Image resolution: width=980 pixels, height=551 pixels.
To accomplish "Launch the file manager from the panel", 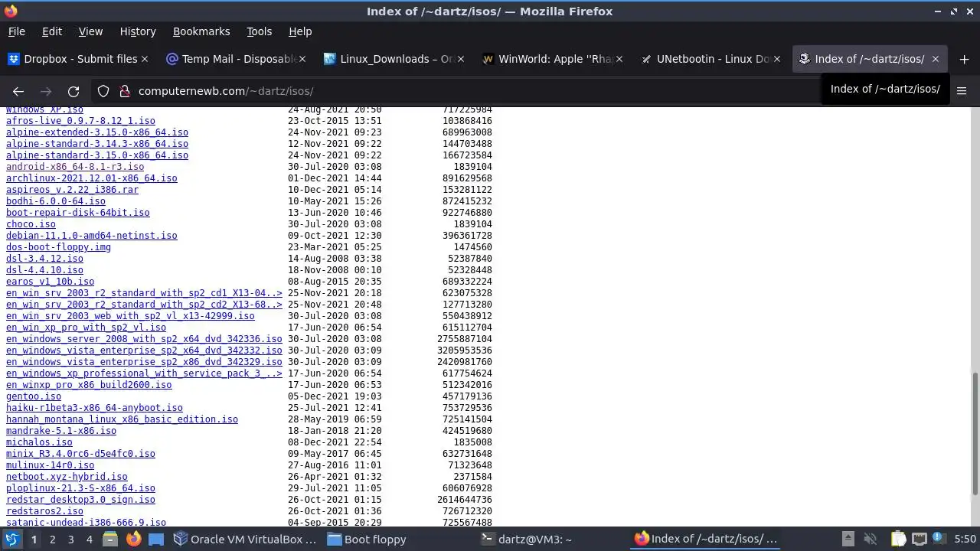I will 109,539.
